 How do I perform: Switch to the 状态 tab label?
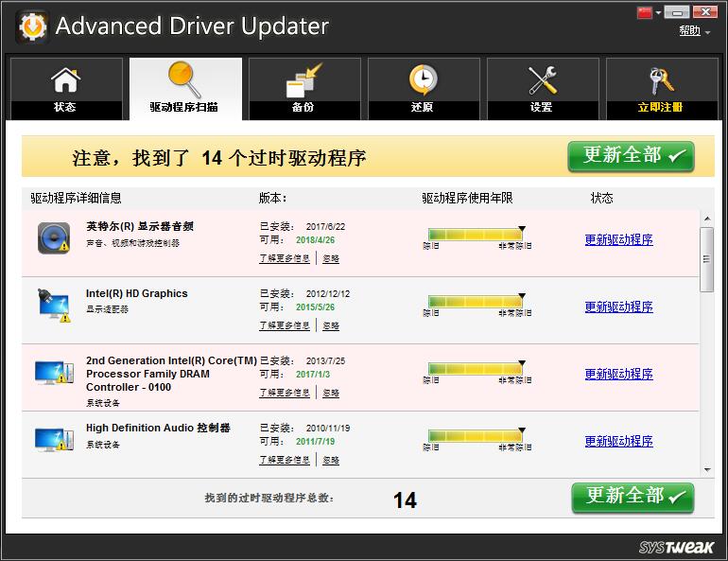tap(65, 107)
